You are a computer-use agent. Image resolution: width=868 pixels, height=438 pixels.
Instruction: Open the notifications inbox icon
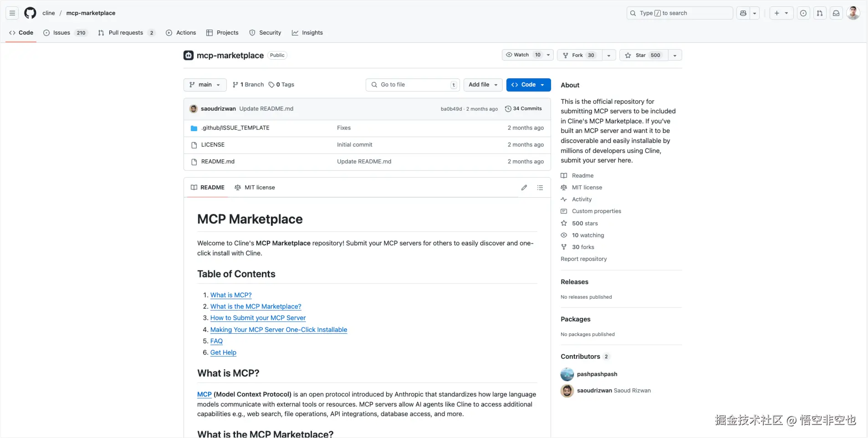tap(836, 13)
